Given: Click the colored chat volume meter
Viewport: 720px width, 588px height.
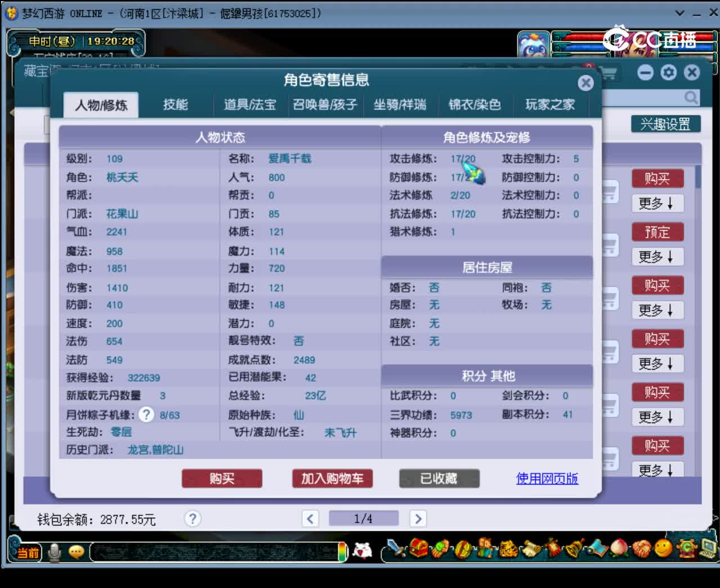Looking at the screenshot, I should tap(343, 552).
